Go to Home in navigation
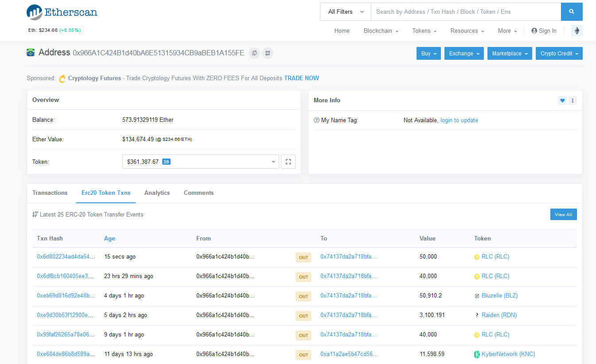The width and height of the screenshot is (596, 364). (x=342, y=31)
